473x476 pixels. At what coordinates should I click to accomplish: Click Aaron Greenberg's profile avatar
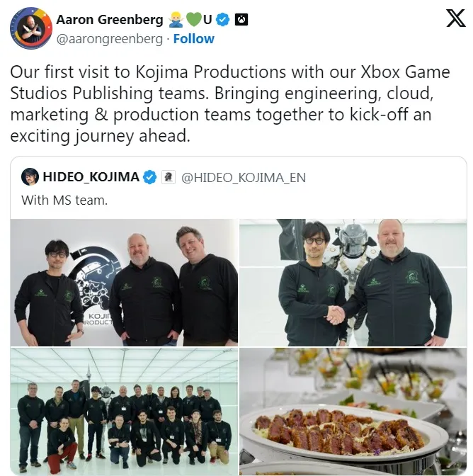[x=31, y=28]
